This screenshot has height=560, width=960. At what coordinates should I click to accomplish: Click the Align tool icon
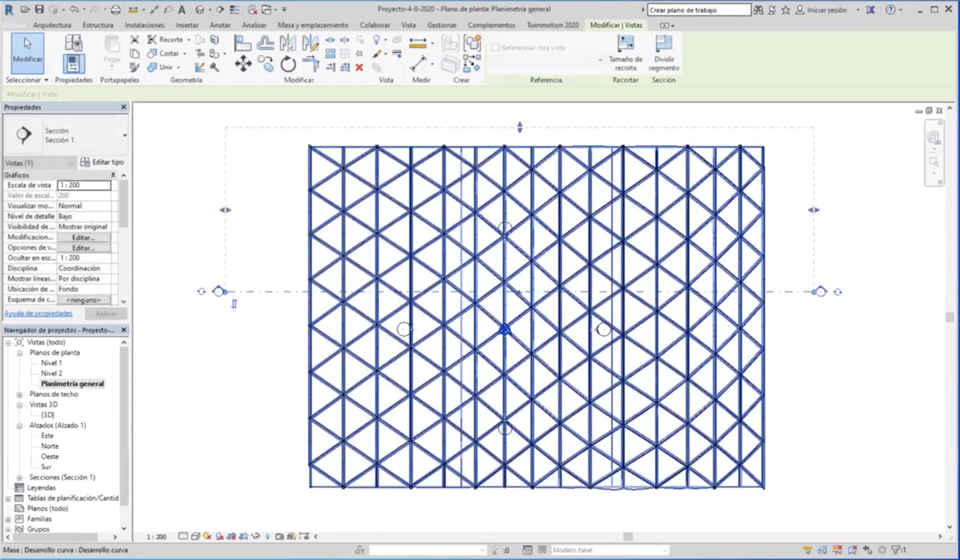coord(242,43)
